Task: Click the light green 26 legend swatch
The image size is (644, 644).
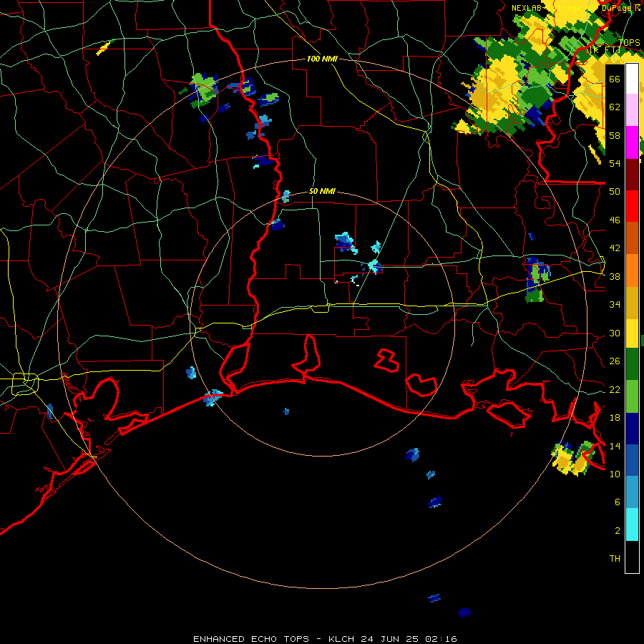Action: tap(632, 396)
